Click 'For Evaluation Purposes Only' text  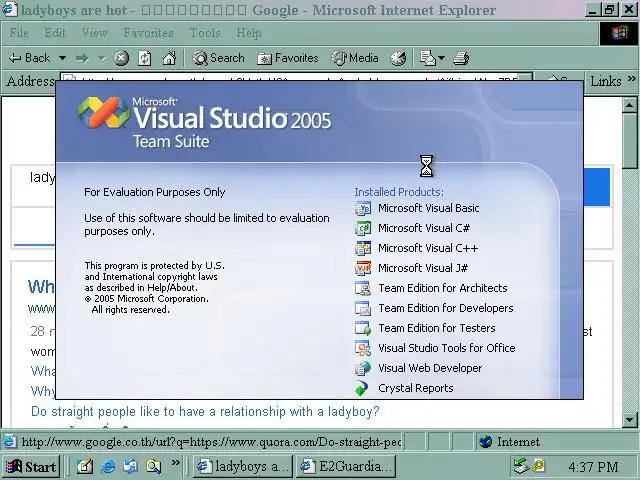coord(155,192)
